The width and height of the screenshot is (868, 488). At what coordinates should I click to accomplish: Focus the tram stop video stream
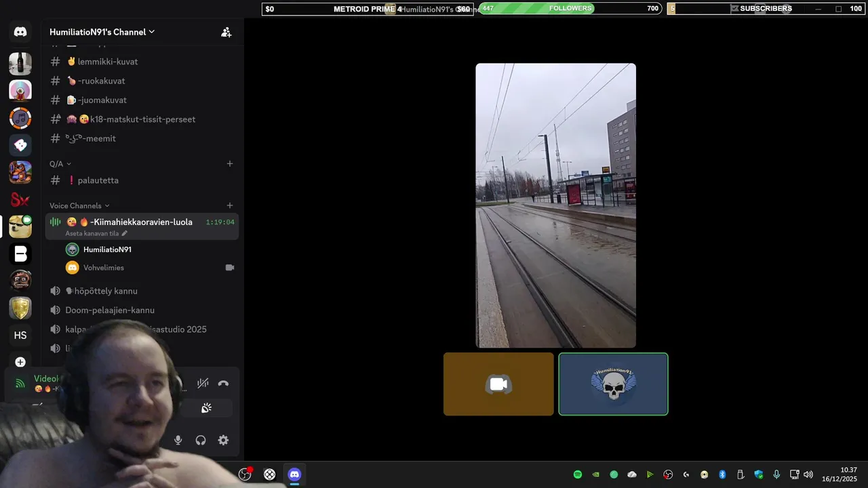click(x=555, y=205)
